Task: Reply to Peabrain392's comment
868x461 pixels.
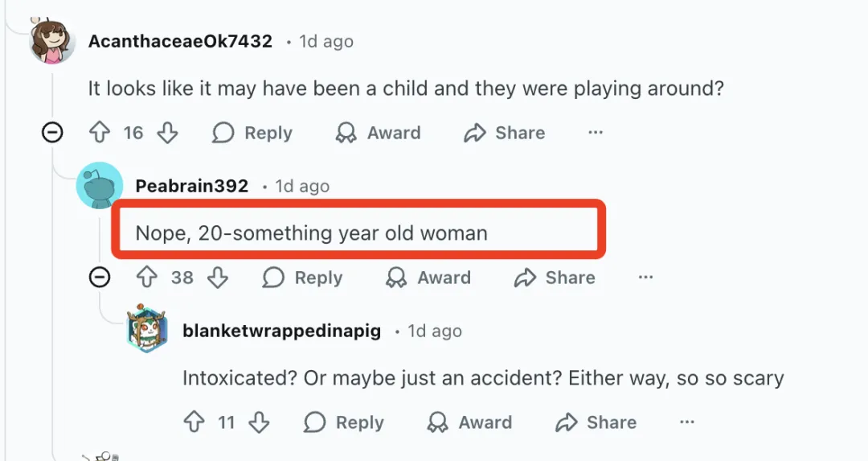Action: [x=302, y=278]
